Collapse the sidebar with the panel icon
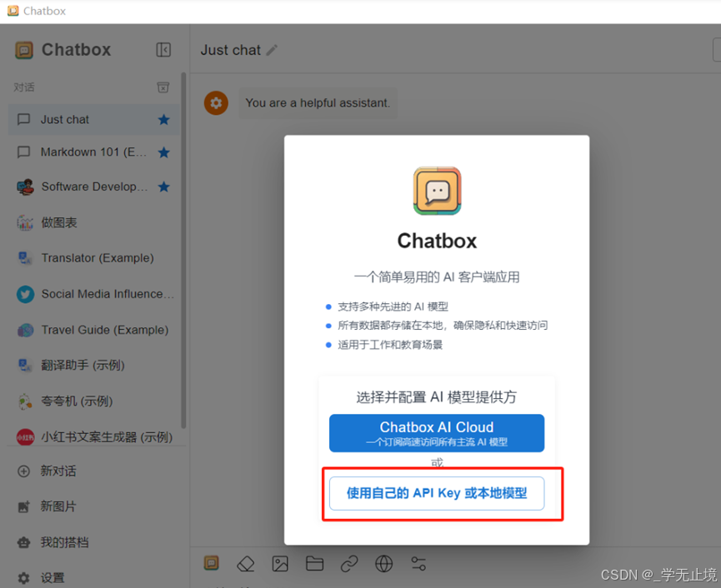The width and height of the screenshot is (721, 588). (x=163, y=50)
